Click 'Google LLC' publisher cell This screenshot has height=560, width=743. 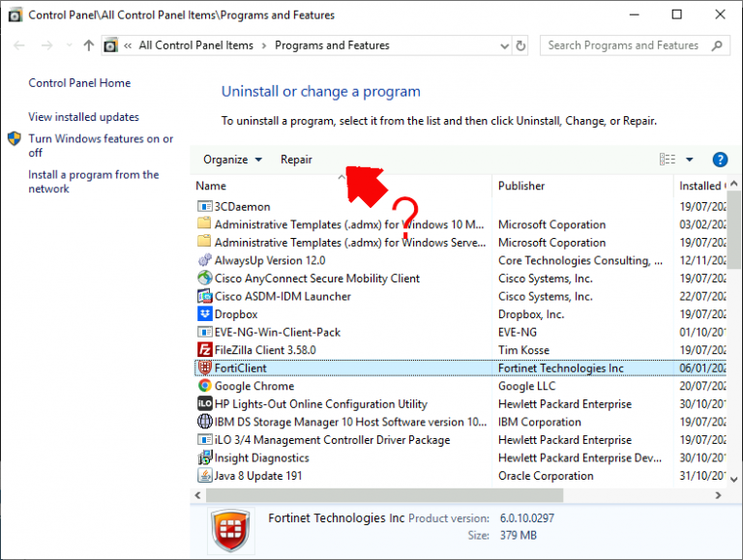[526, 386]
